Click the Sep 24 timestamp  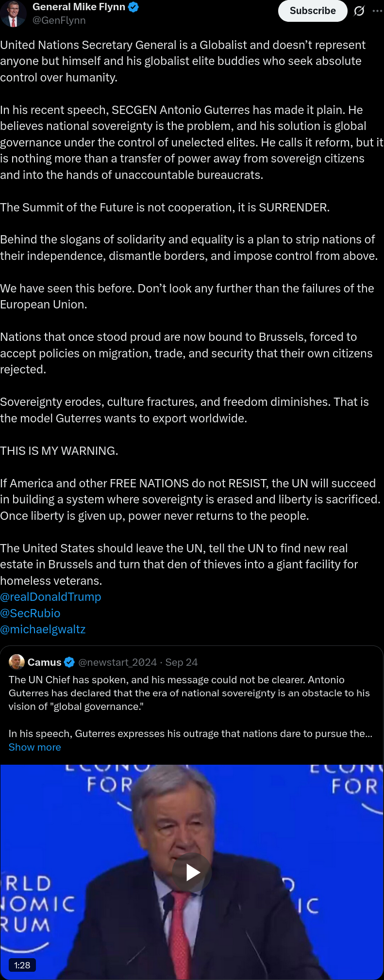182,662
